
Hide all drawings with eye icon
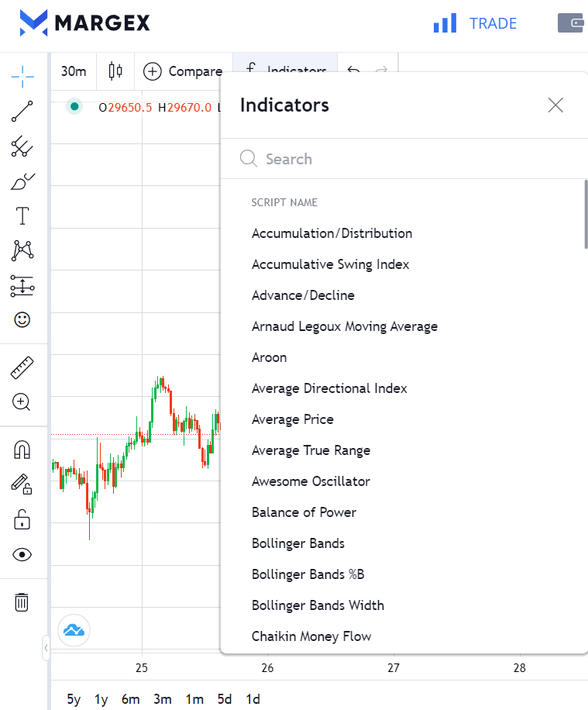click(x=22, y=554)
